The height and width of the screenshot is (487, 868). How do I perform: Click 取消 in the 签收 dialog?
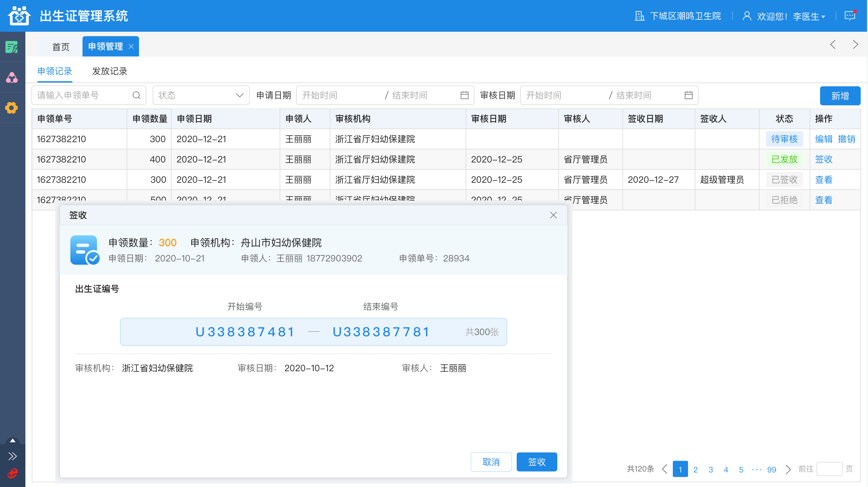point(491,462)
